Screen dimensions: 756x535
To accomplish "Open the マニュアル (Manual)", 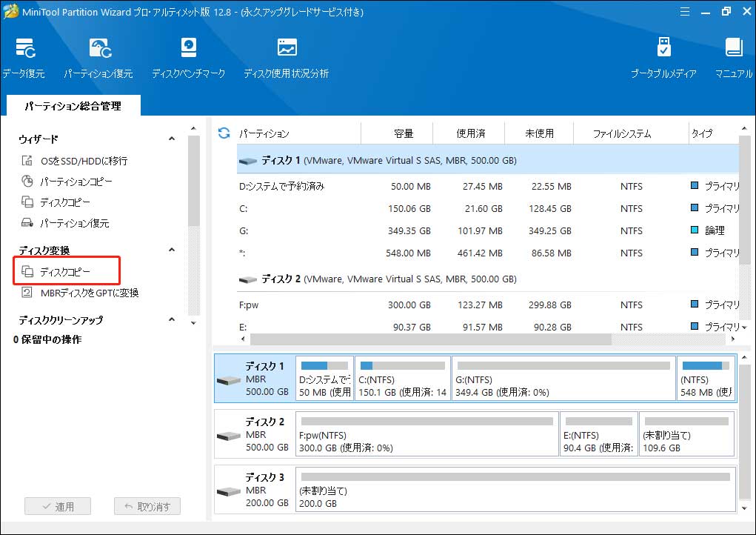I will (x=733, y=56).
